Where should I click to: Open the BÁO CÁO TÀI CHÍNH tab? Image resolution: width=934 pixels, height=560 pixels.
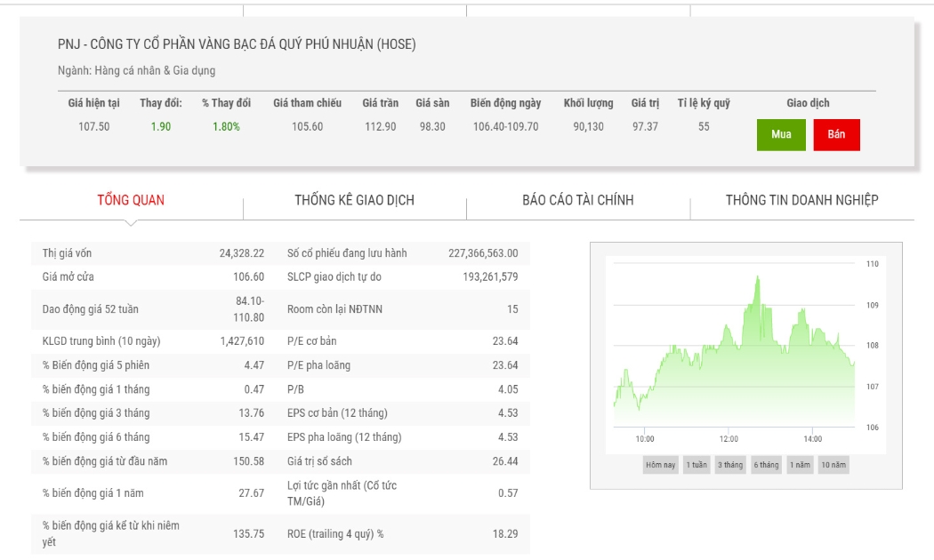(x=578, y=200)
